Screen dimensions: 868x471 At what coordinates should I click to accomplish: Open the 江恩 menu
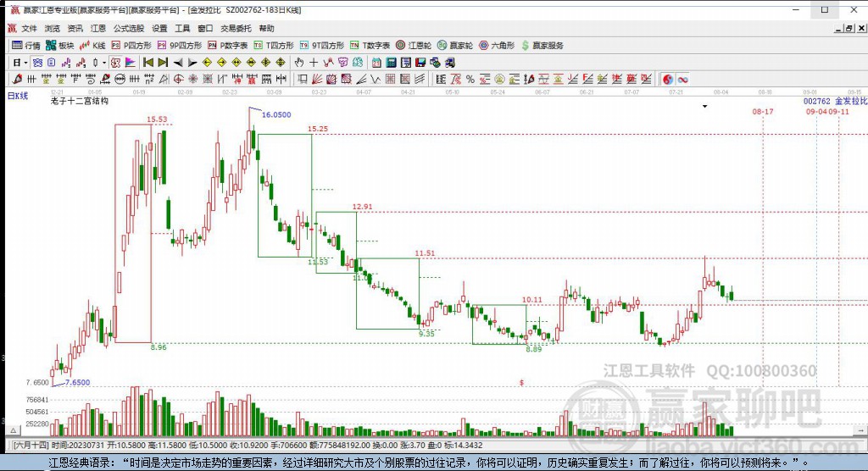coord(98,28)
